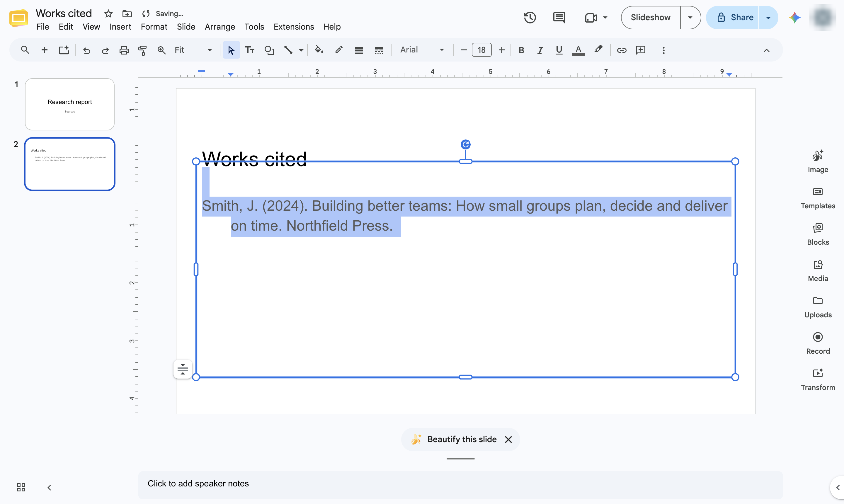This screenshot has width=844, height=504.
Task: Insert a link into selected text
Action: tap(621, 50)
